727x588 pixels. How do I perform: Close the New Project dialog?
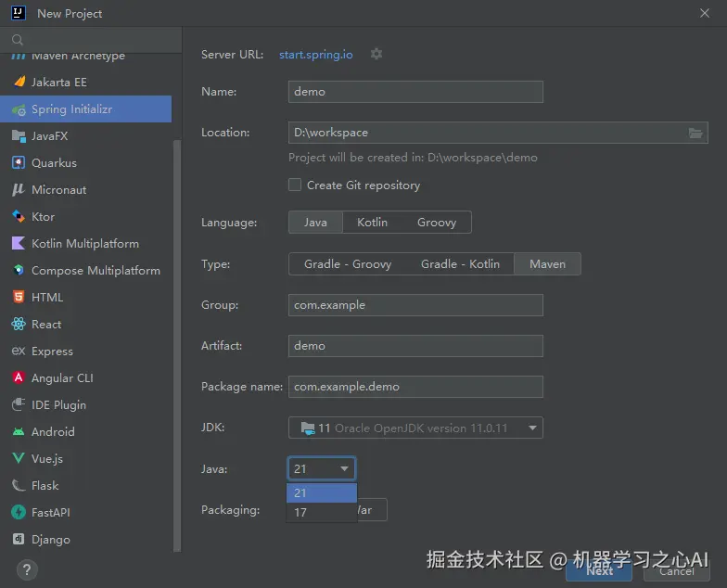pos(705,13)
